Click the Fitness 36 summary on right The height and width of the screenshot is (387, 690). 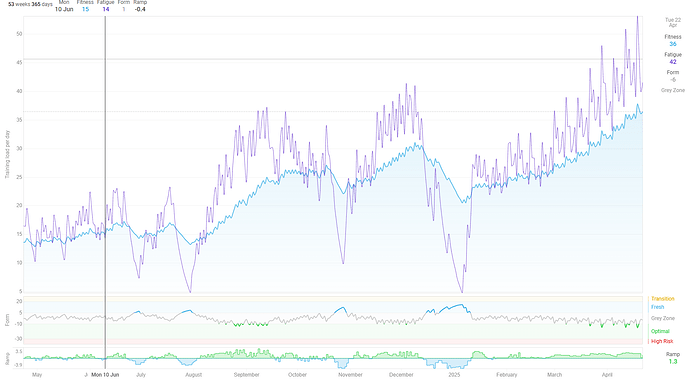(672, 41)
